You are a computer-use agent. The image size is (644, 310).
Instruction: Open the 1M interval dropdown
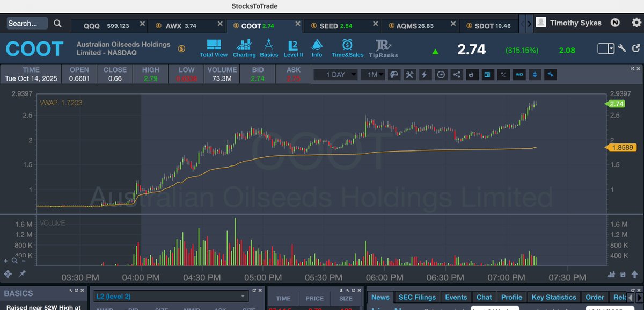pyautogui.click(x=372, y=75)
